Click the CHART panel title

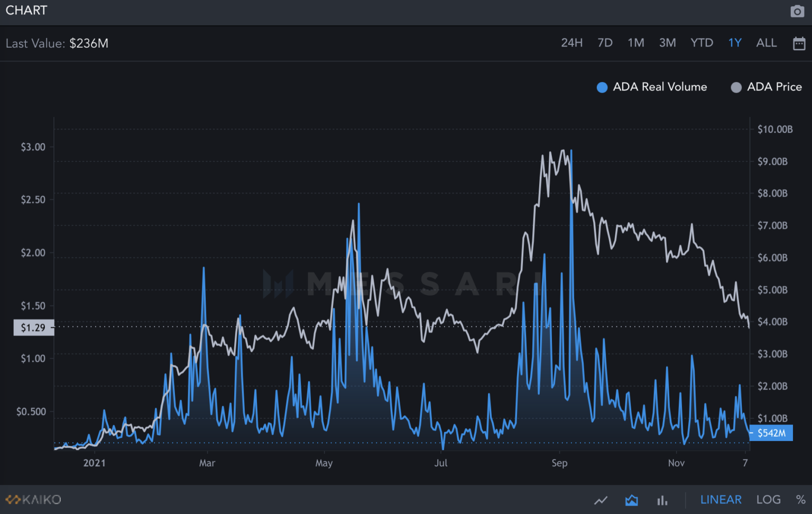tap(26, 11)
